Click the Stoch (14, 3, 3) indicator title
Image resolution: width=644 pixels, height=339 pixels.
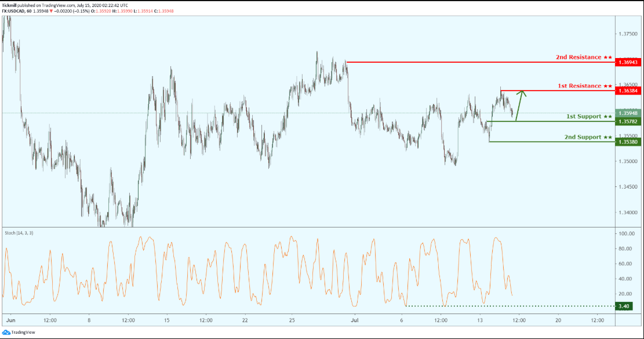pyautogui.click(x=19, y=233)
